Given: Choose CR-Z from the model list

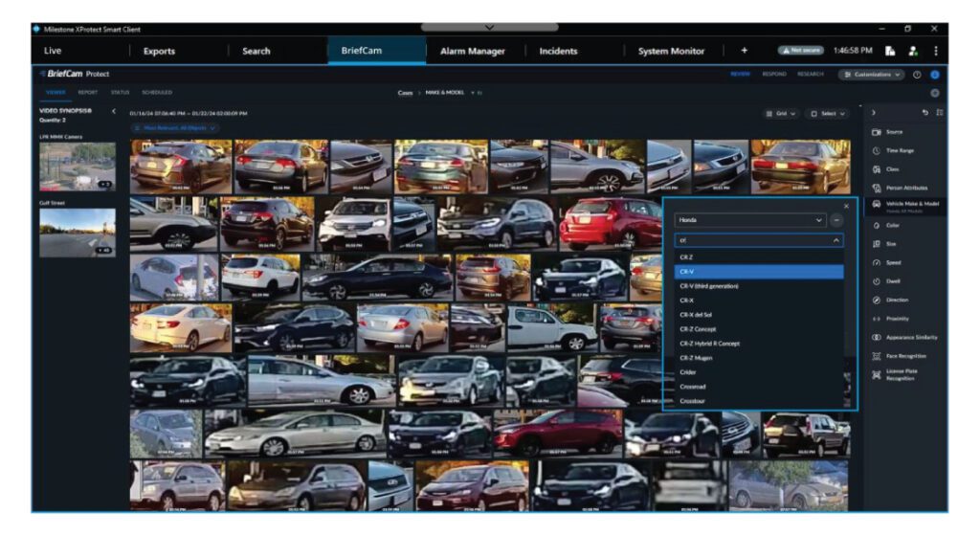Looking at the screenshot, I should 759,256.
